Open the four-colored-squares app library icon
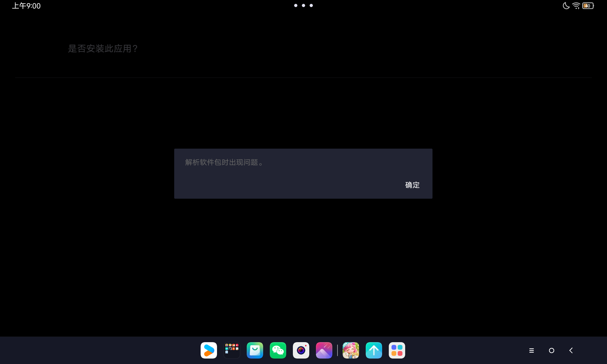 pos(397,350)
